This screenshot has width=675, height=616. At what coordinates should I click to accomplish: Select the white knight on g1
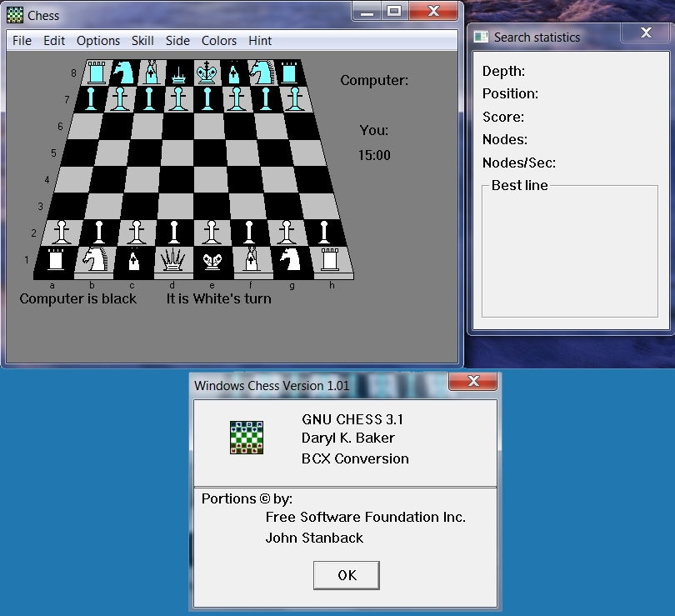tap(291, 259)
